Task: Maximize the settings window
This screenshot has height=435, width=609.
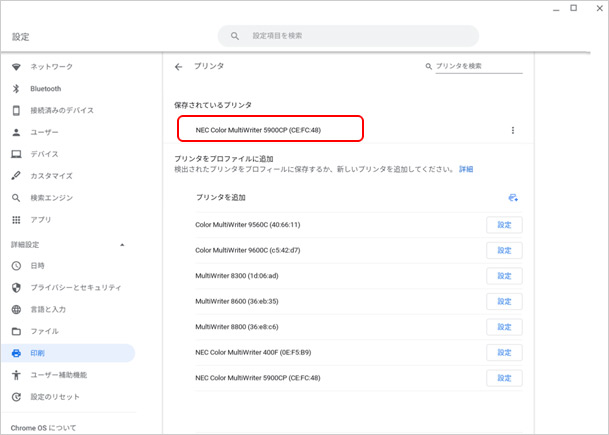Action: click(573, 8)
